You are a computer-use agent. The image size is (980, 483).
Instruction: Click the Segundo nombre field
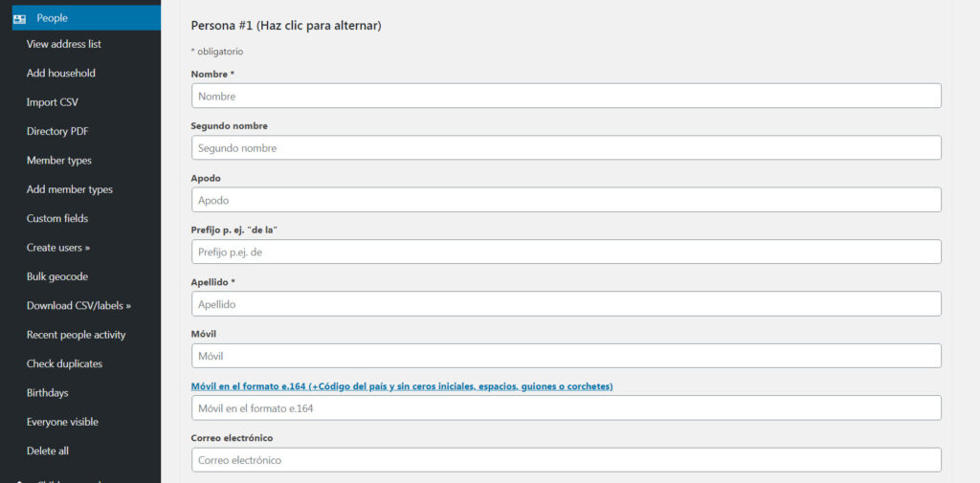(x=566, y=148)
